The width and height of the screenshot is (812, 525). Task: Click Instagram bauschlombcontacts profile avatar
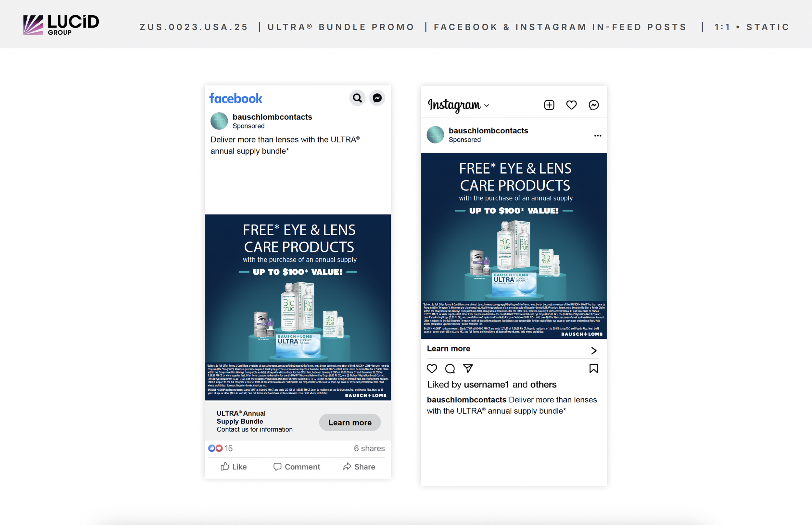point(435,135)
